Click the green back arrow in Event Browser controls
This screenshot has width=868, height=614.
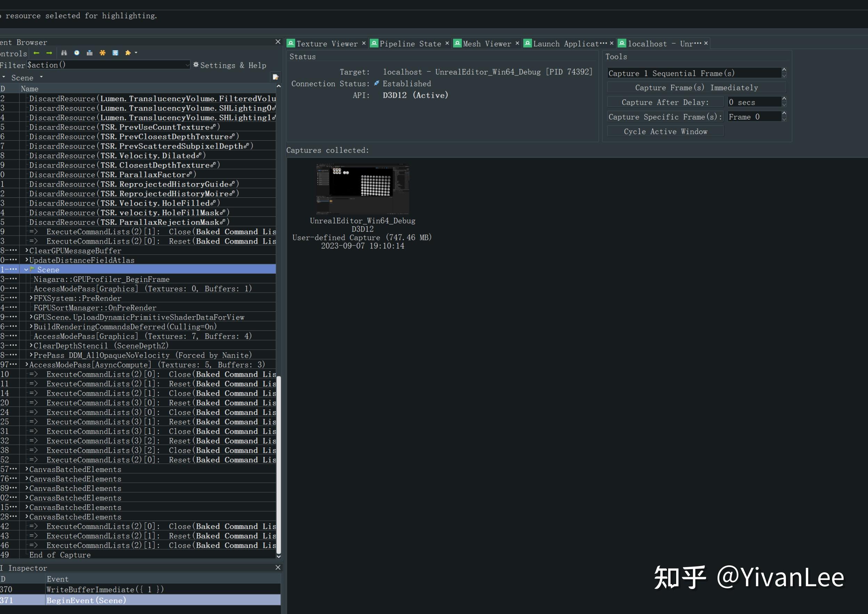[36, 53]
